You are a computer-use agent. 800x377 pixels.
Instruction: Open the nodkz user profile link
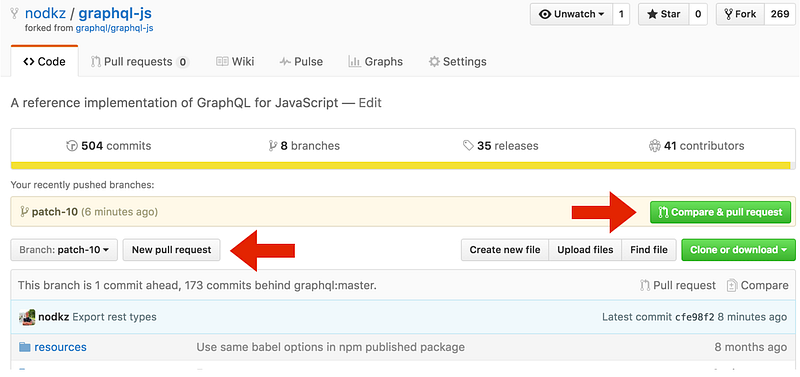45,13
